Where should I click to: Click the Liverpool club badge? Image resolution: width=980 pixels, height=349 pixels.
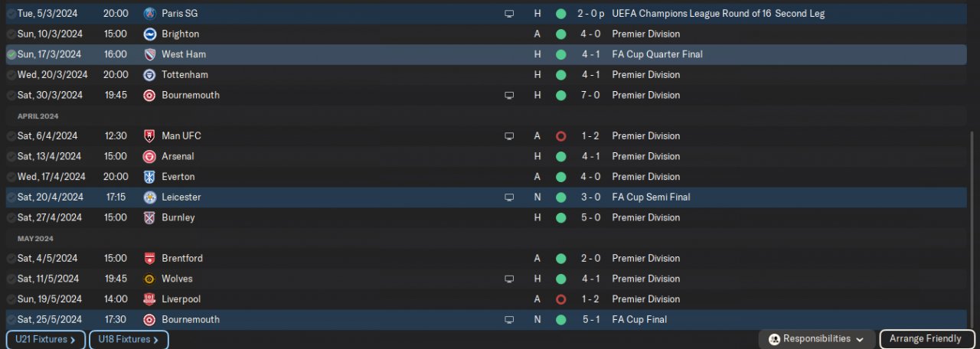pos(149,299)
